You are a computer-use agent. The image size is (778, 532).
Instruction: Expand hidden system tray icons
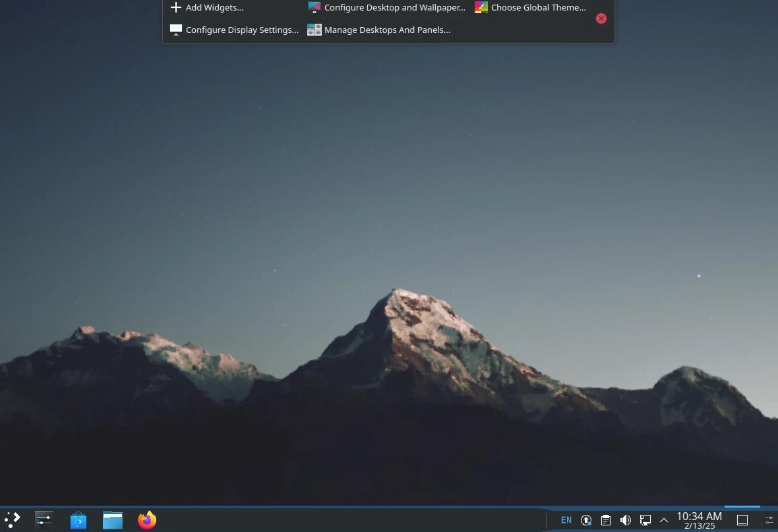tap(664, 519)
